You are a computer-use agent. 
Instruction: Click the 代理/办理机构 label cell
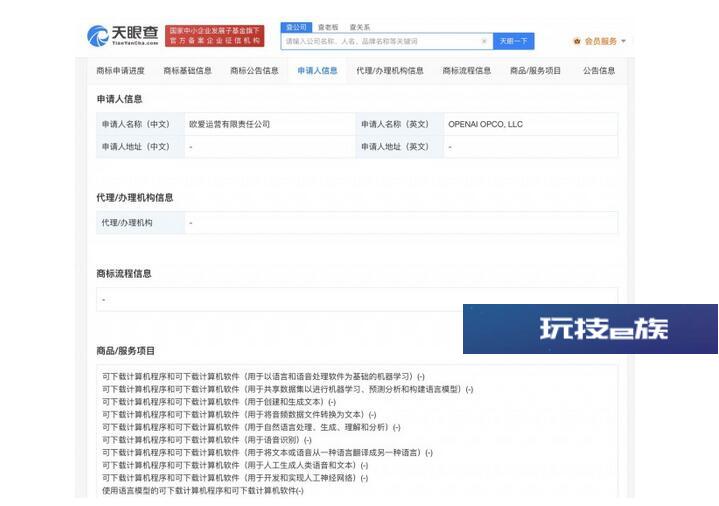tap(141, 223)
